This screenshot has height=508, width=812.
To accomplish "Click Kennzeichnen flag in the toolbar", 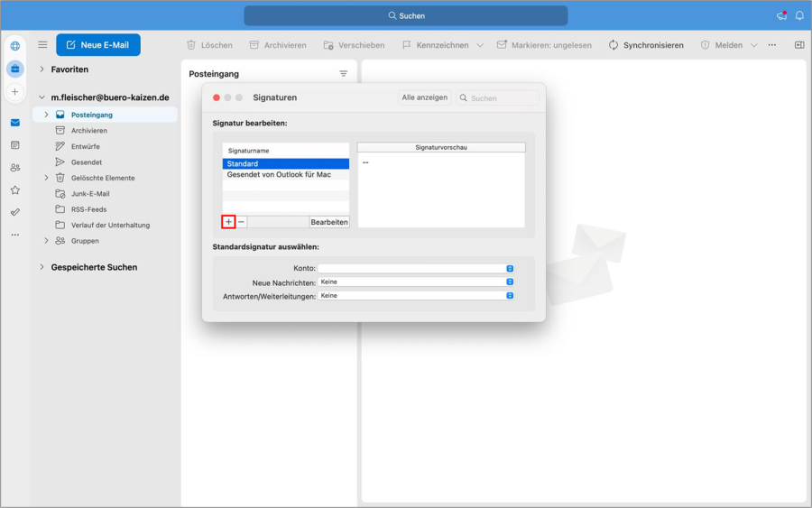I will [x=436, y=45].
